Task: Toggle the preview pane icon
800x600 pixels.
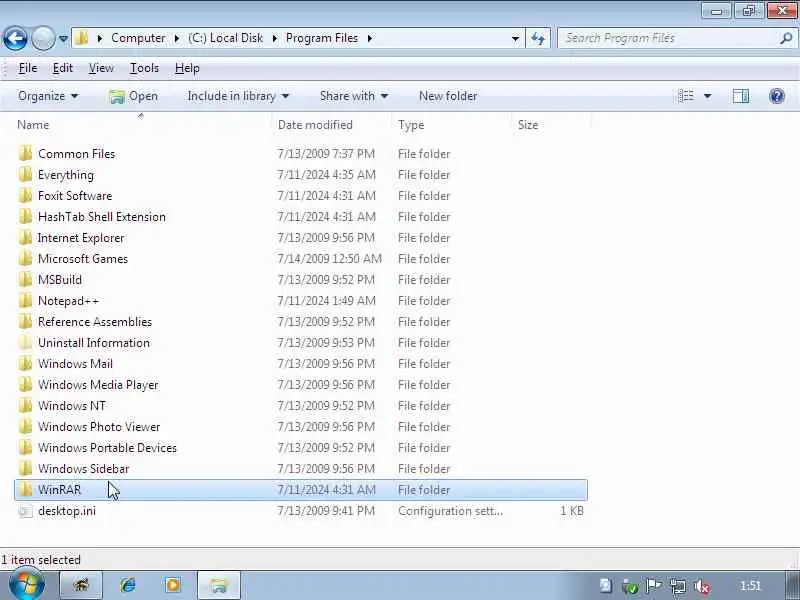Action: pyautogui.click(x=741, y=96)
